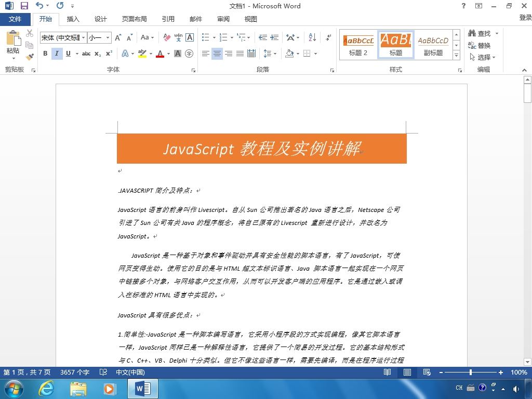Viewport: 532px width, 399px height.
Task: Click the Copy icon
Action: (30, 45)
